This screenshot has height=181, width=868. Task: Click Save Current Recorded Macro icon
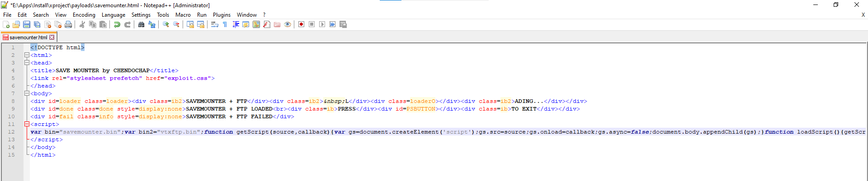(x=343, y=24)
